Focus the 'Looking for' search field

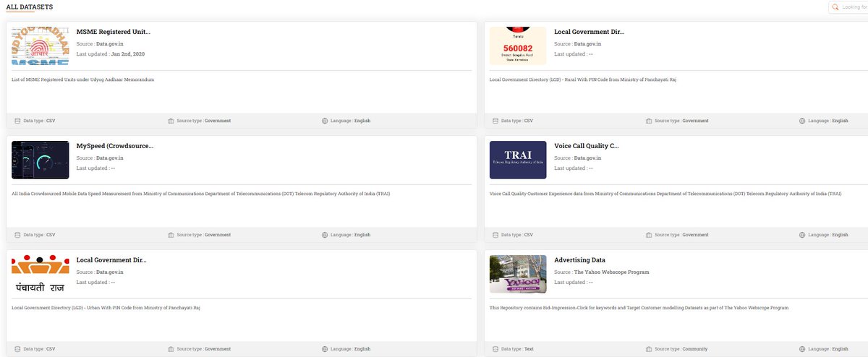tap(849, 7)
